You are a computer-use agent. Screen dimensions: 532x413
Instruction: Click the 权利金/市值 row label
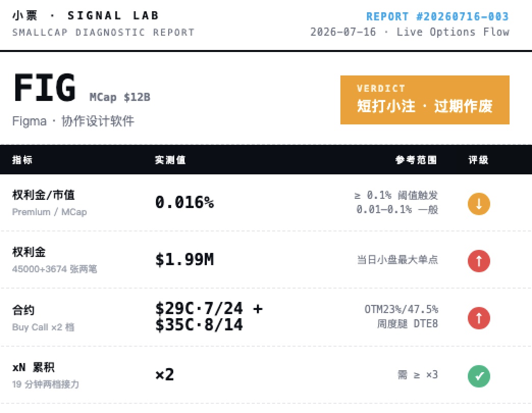point(43,195)
